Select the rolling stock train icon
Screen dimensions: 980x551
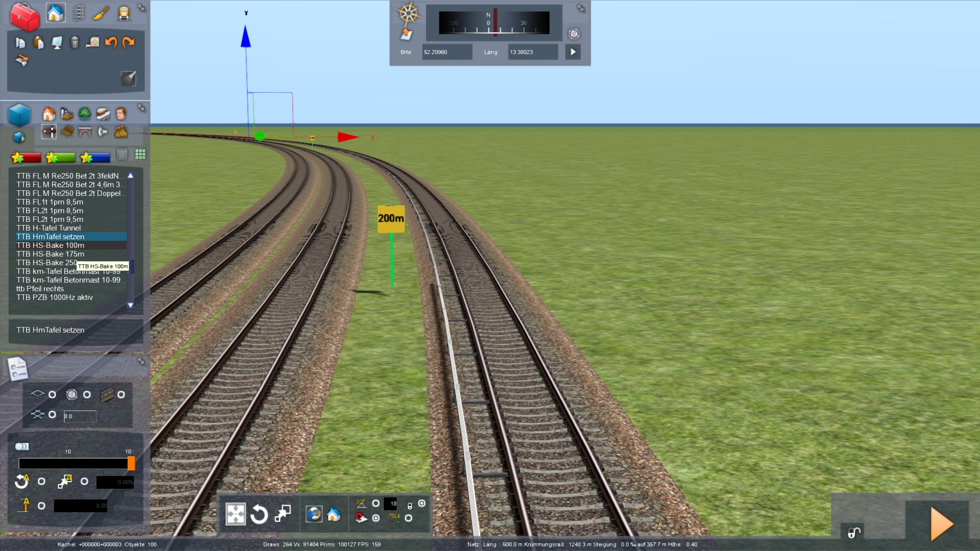tap(124, 13)
